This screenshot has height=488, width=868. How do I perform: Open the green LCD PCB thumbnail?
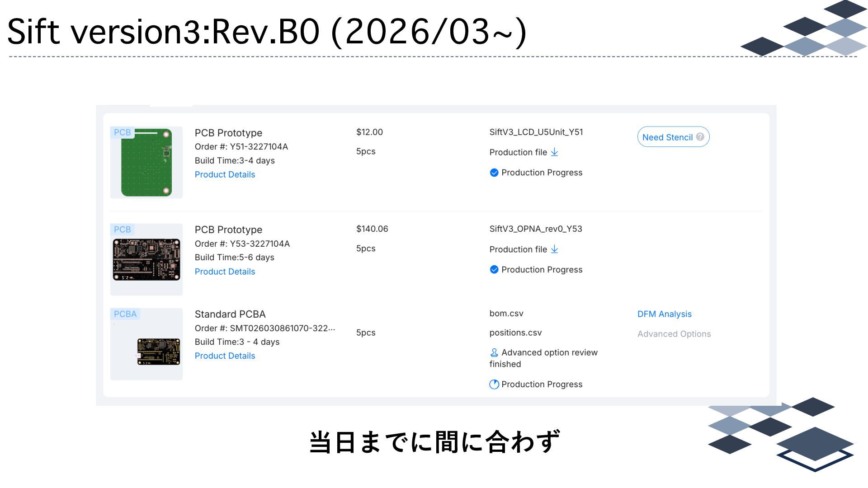click(x=146, y=163)
